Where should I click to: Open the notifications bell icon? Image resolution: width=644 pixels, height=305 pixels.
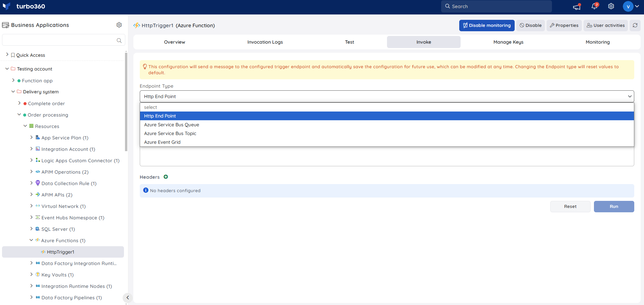pyautogui.click(x=595, y=6)
